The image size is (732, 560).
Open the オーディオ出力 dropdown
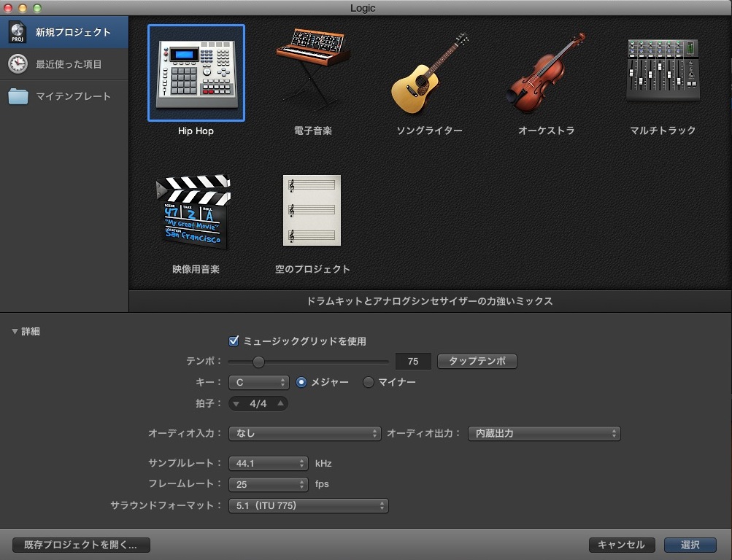tap(544, 433)
